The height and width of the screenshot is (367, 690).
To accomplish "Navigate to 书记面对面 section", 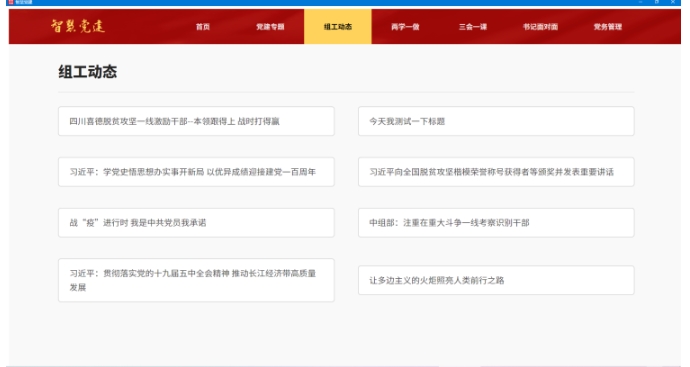I will (540, 27).
